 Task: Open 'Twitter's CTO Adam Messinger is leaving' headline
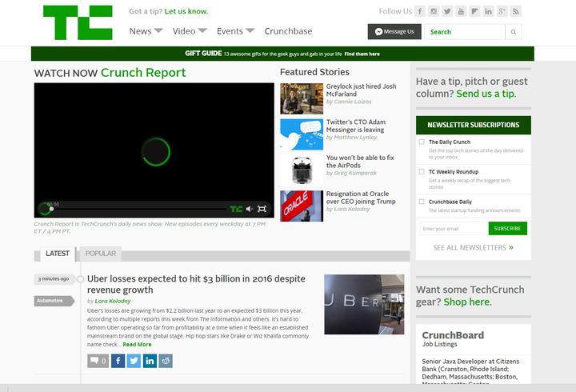356,126
